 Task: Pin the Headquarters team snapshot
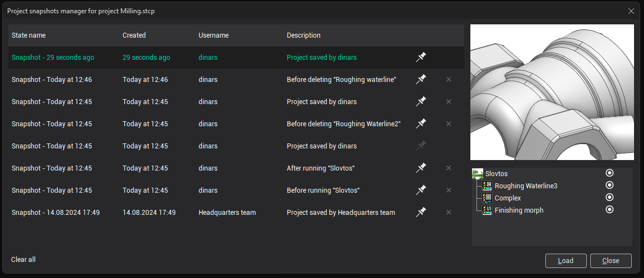pyautogui.click(x=421, y=212)
